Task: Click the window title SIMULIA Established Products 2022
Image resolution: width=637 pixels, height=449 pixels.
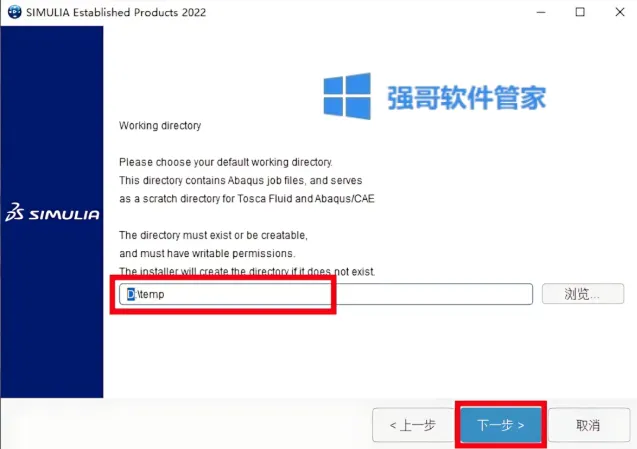Action: 116,12
